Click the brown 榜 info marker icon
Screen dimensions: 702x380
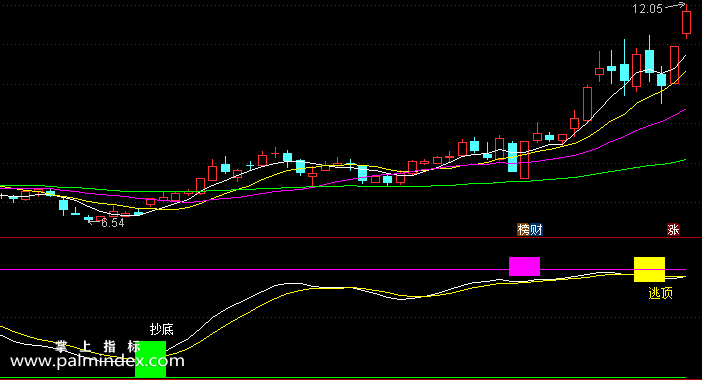[523, 230]
